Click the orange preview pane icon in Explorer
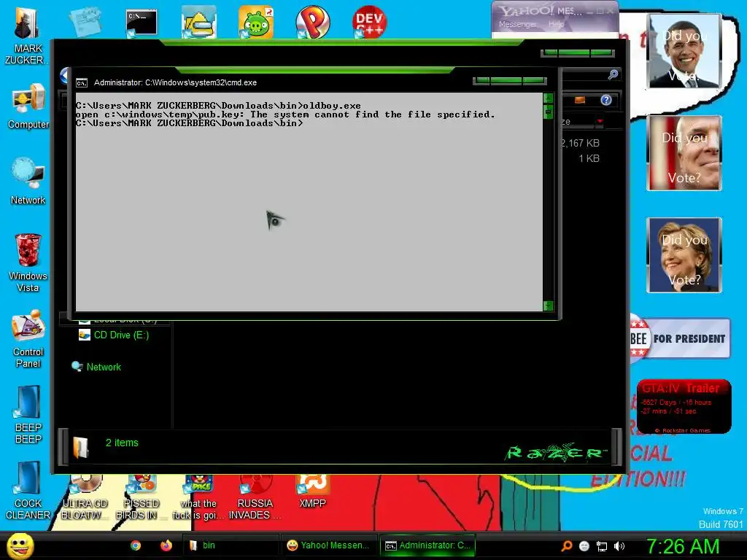This screenshot has height=560, width=747. point(580,100)
